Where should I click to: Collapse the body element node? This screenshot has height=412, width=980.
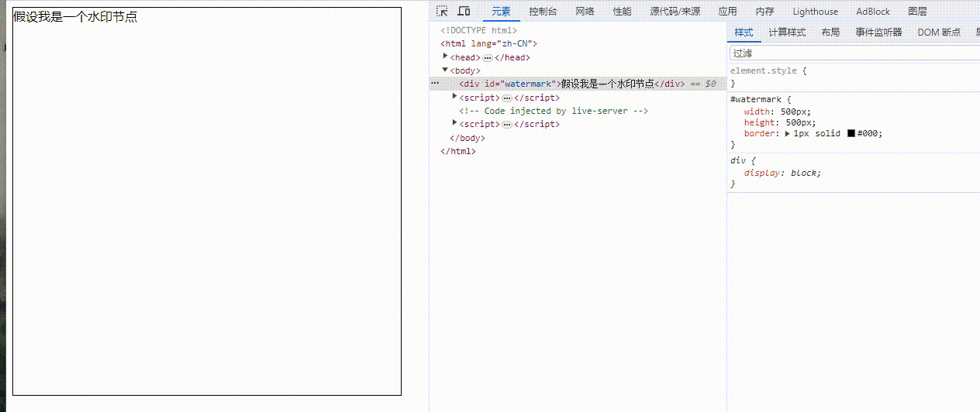pos(445,70)
